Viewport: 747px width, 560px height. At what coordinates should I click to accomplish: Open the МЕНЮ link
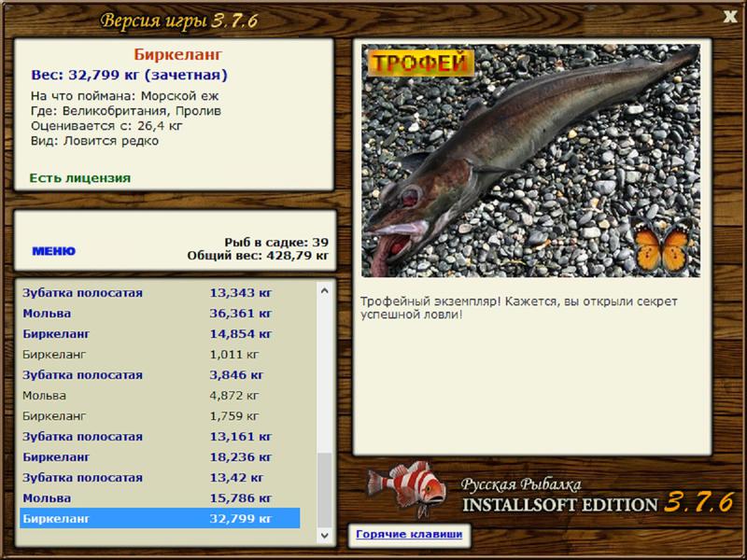[x=53, y=251]
